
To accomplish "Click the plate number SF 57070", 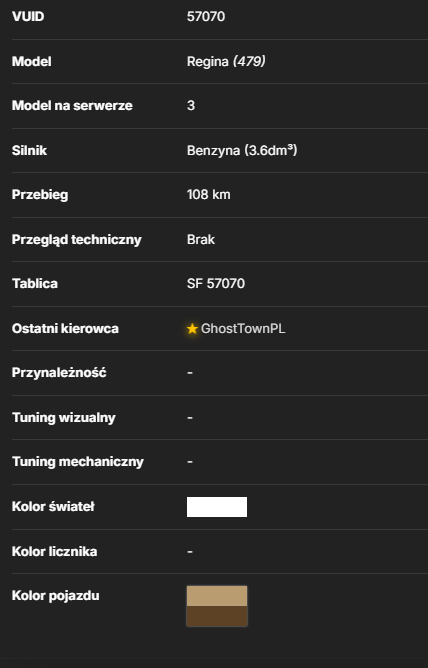I will [216, 284].
